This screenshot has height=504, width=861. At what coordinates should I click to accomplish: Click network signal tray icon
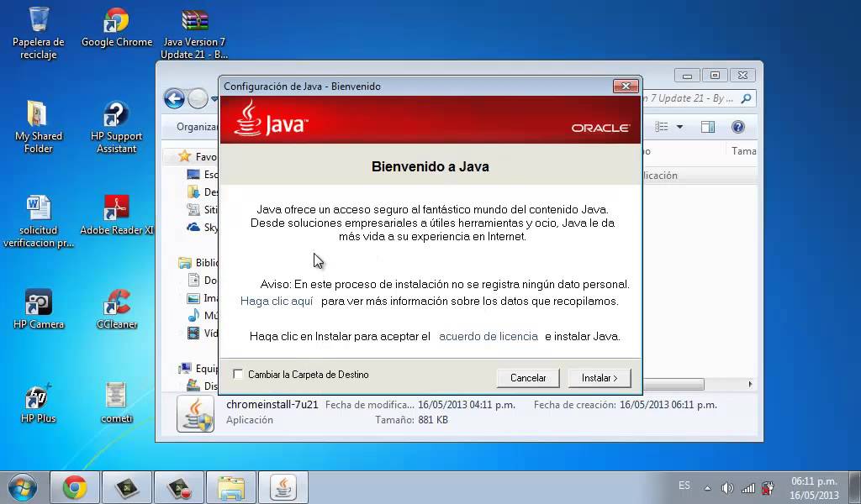pos(747,487)
